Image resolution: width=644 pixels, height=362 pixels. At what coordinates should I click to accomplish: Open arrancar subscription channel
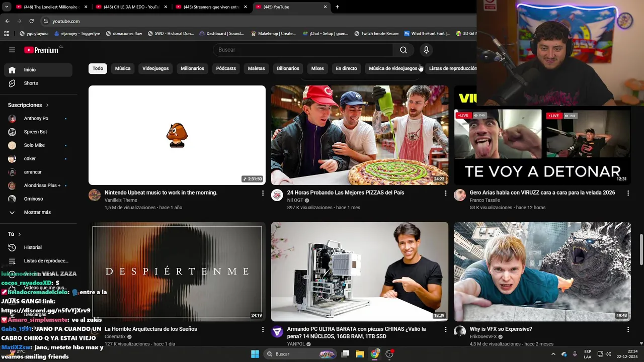pyautogui.click(x=38, y=172)
